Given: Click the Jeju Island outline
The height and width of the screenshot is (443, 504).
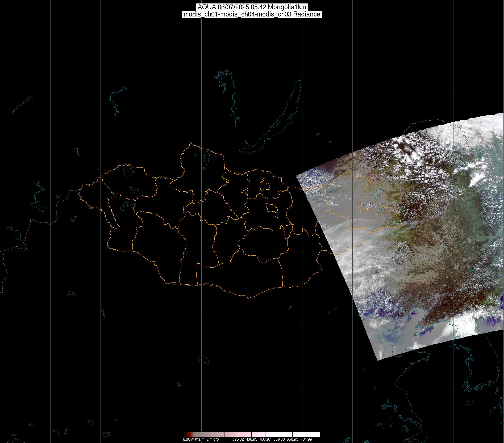Looking at the screenshot, I should 468,411.
